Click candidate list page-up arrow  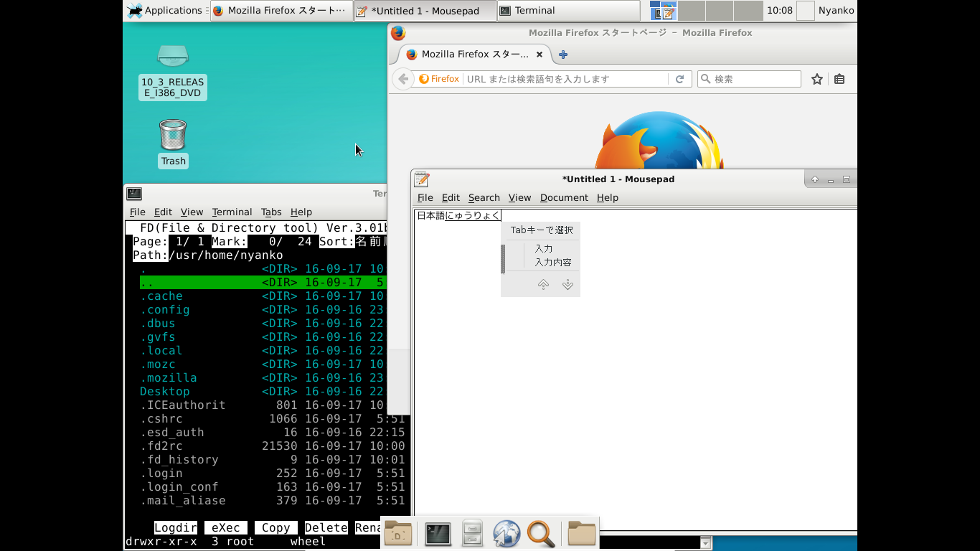(543, 285)
